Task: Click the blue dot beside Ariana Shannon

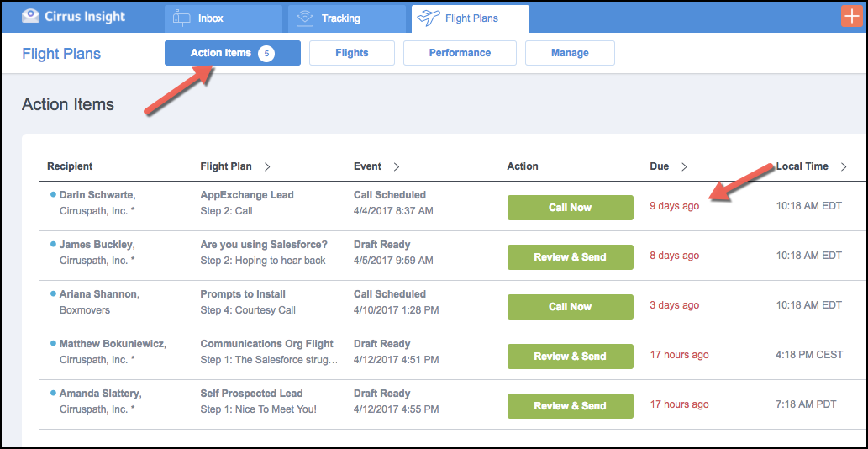Action: [x=53, y=293]
